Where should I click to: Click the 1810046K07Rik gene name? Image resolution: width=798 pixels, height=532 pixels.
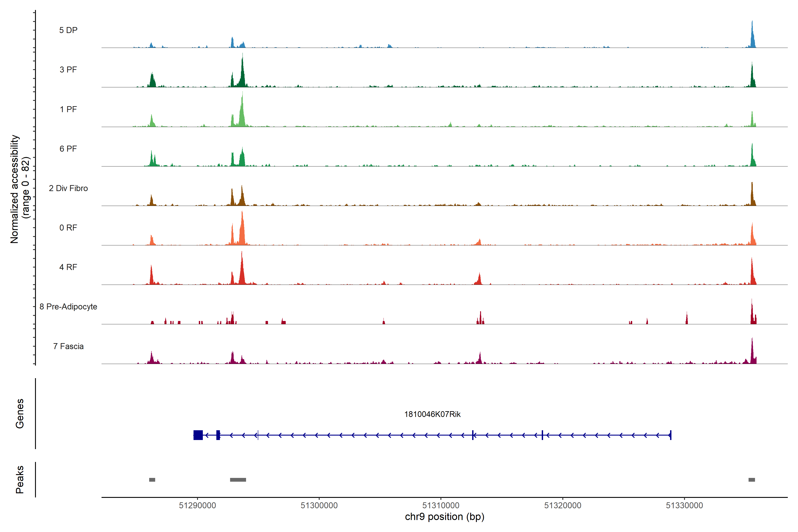(x=432, y=414)
